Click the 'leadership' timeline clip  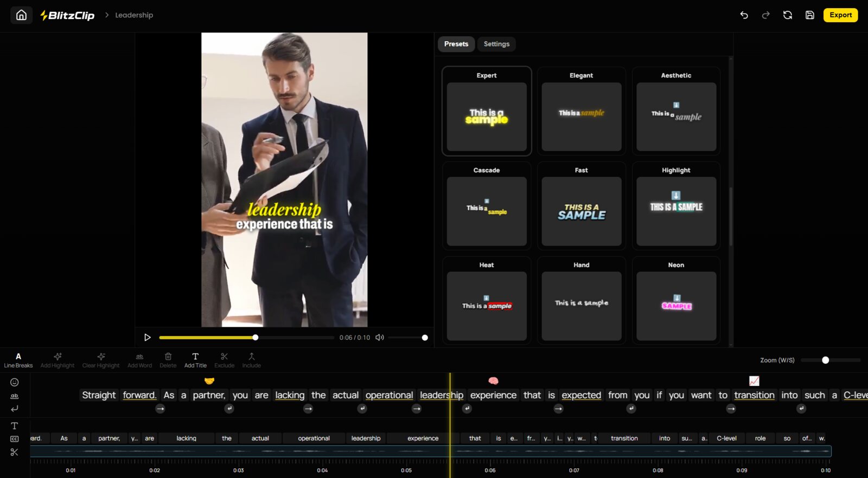366,438
